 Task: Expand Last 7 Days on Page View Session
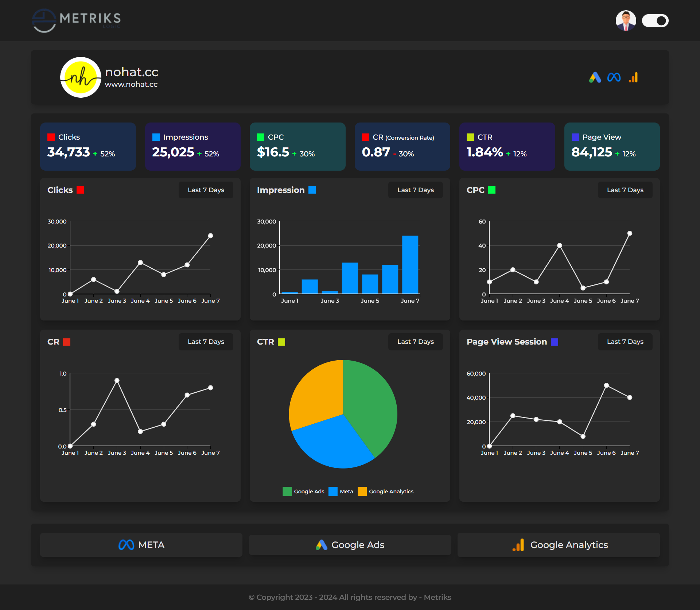[625, 342]
